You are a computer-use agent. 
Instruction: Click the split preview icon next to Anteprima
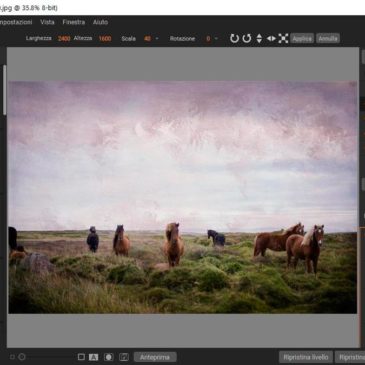click(124, 357)
